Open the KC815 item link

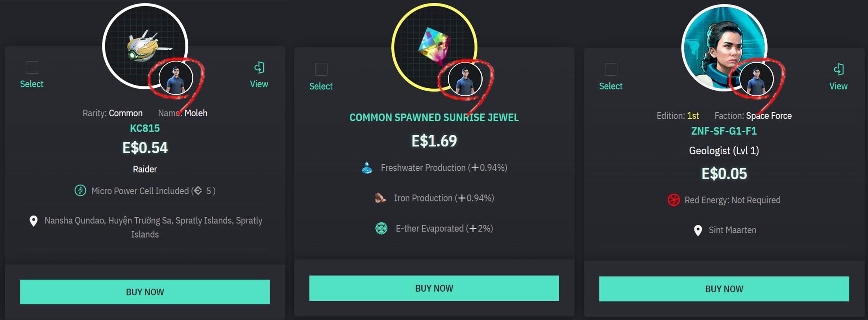[x=145, y=128]
